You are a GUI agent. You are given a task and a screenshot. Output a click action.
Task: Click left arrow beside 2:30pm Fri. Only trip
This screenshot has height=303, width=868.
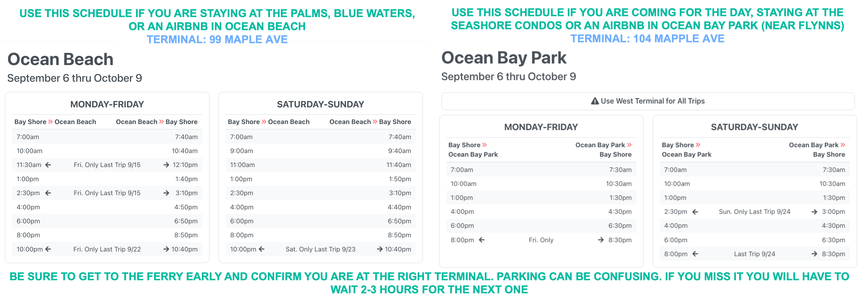(48, 193)
